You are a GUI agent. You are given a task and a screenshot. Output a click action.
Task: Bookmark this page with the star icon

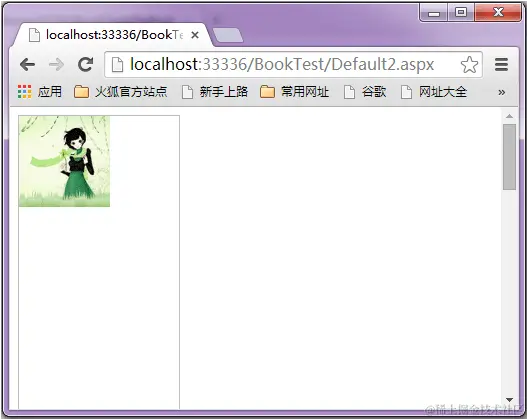click(x=469, y=65)
